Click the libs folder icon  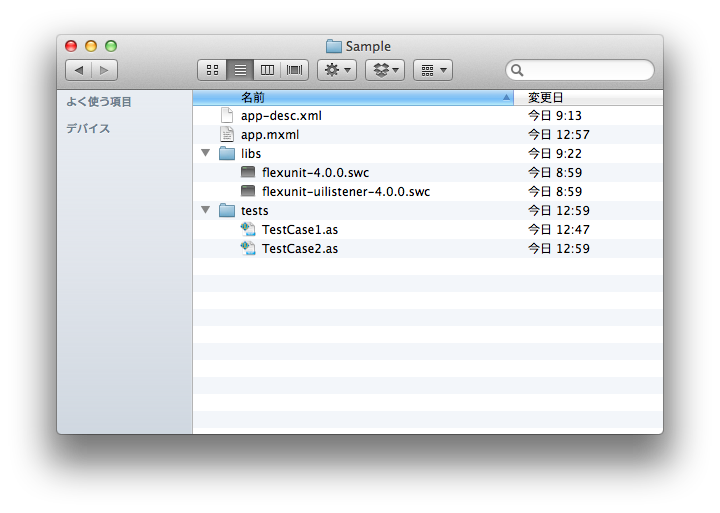(x=227, y=153)
